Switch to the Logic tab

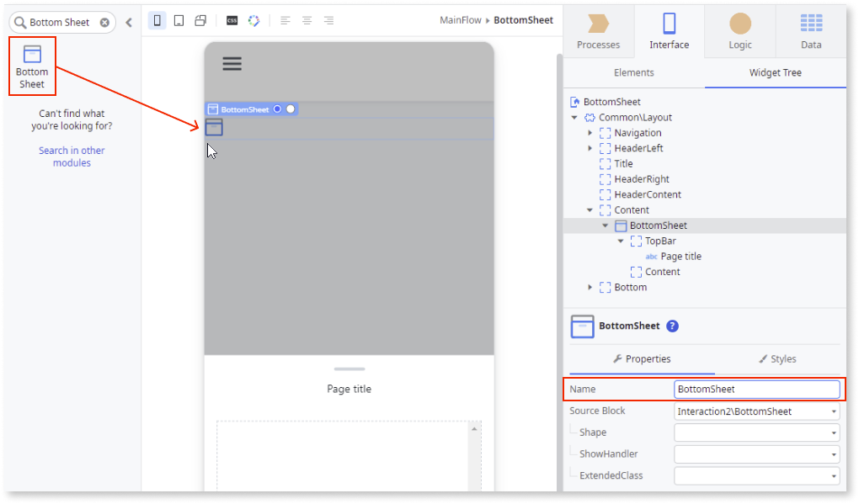pyautogui.click(x=739, y=30)
